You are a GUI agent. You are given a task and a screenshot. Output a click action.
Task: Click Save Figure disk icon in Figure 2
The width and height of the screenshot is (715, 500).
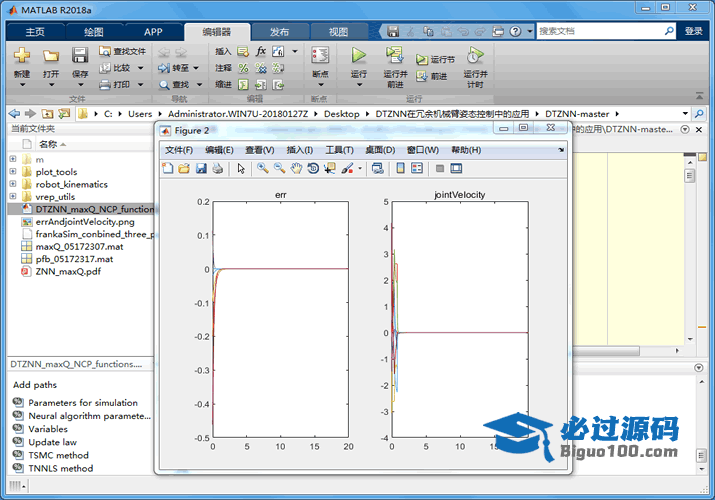tap(201, 168)
